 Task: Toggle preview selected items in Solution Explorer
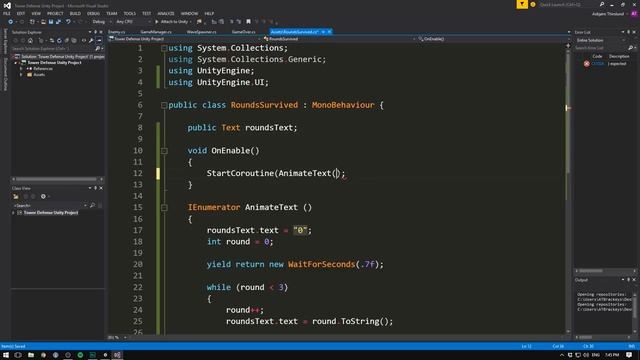click(x=99, y=40)
